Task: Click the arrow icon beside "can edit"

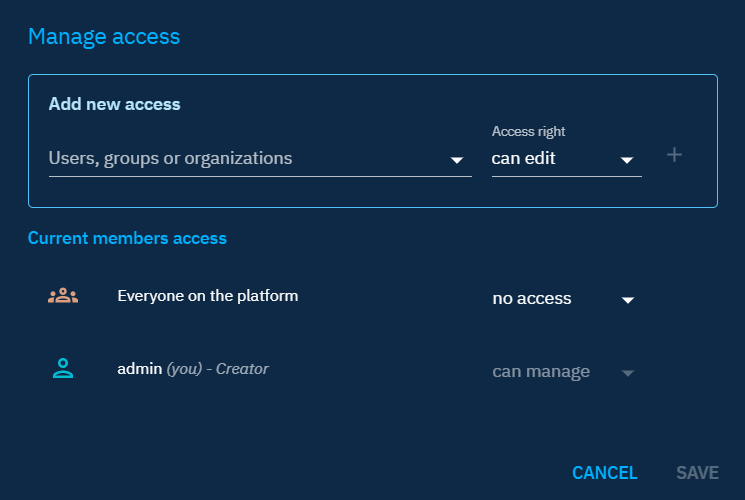Action: click(628, 160)
